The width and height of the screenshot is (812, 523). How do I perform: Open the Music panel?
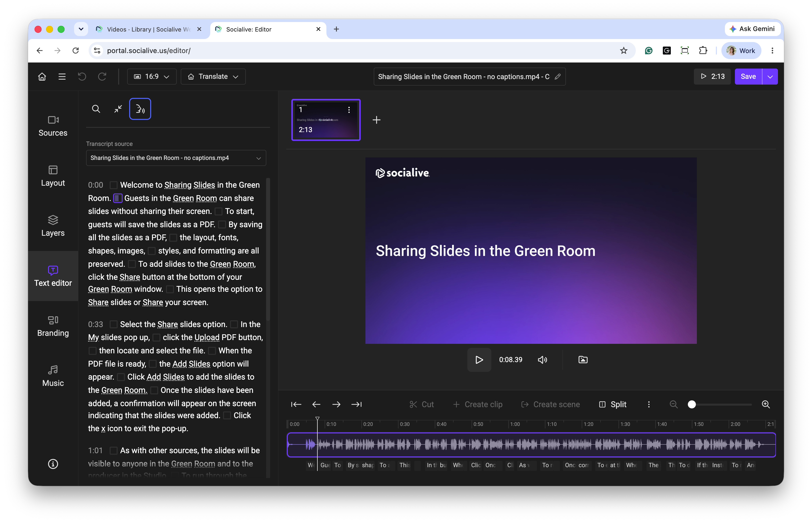53,376
